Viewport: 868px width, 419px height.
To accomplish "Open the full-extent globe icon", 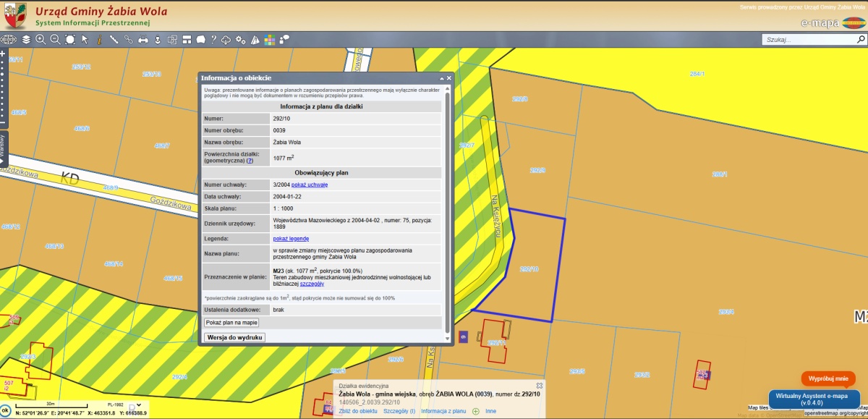I will pyautogui.click(x=9, y=40).
